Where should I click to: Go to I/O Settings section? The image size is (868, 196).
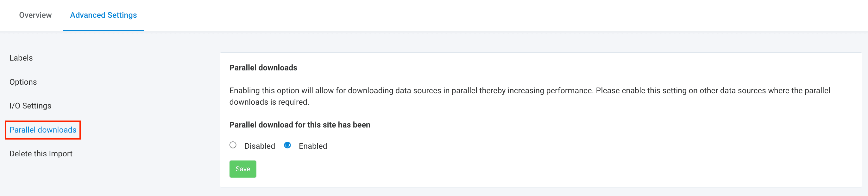pyautogui.click(x=30, y=106)
